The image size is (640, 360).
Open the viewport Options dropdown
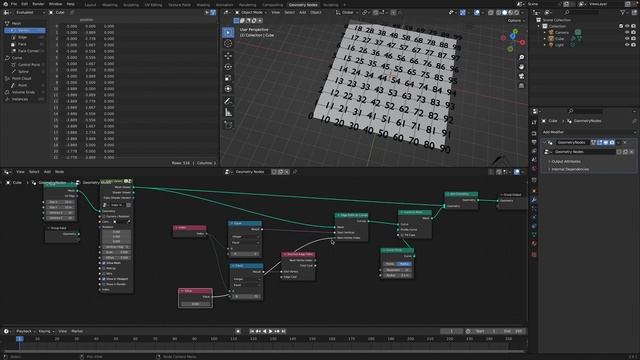tap(516, 20)
